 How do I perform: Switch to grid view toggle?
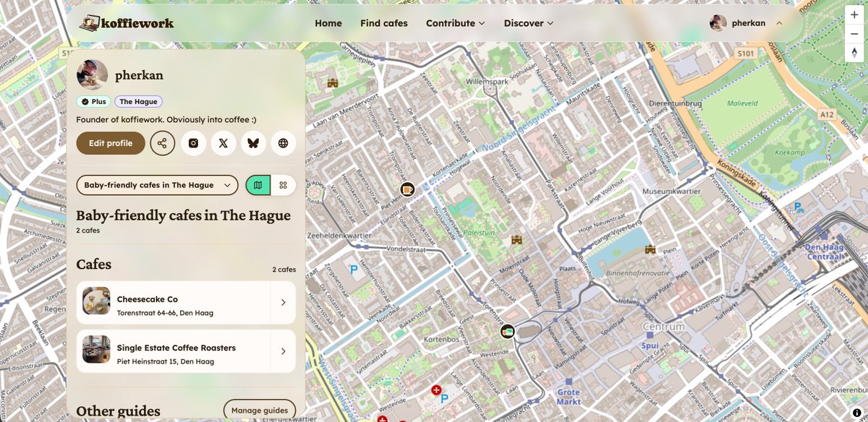click(x=284, y=185)
